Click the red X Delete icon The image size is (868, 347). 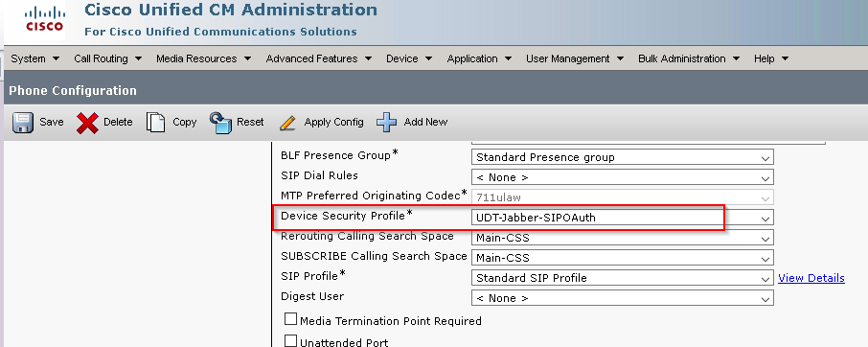point(87,123)
